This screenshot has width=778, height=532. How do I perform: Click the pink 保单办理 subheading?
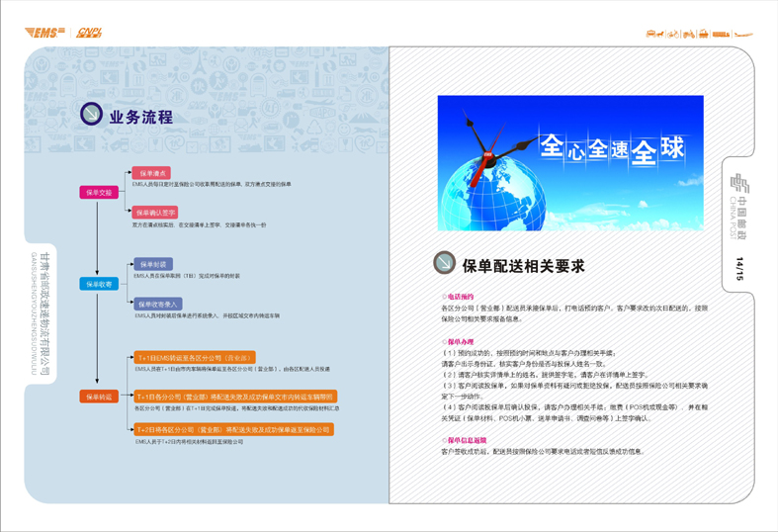pos(461,342)
